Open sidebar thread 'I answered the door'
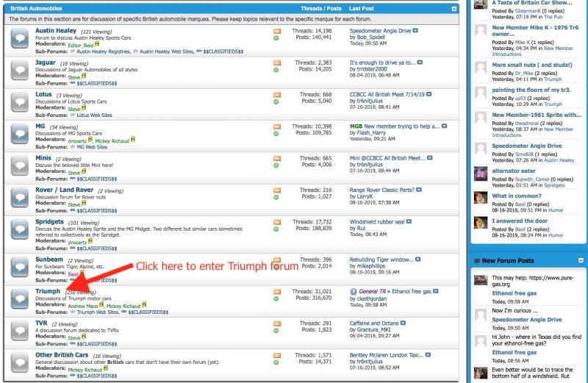588x383 pixels. pos(520,221)
